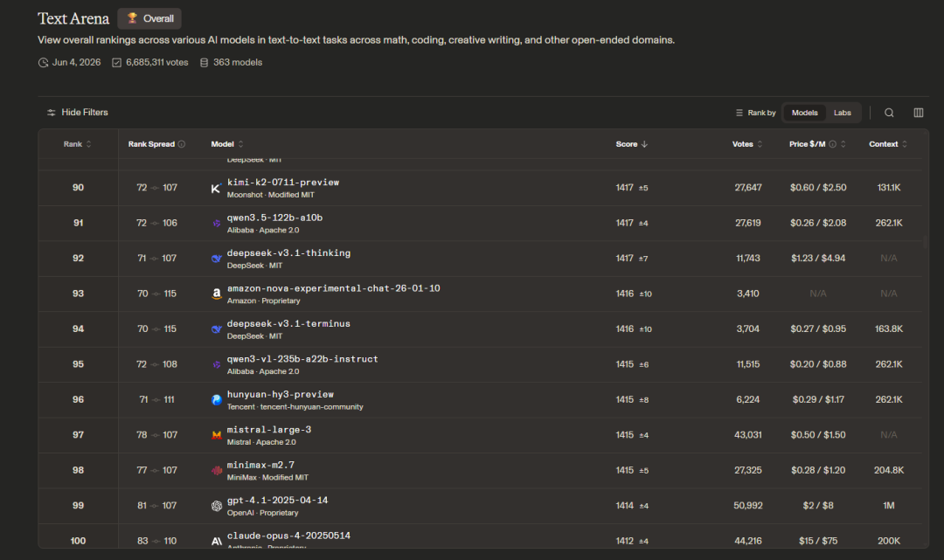Click the clock icon beside Jun 4, 2026
The width and height of the screenshot is (944, 560).
[44, 63]
